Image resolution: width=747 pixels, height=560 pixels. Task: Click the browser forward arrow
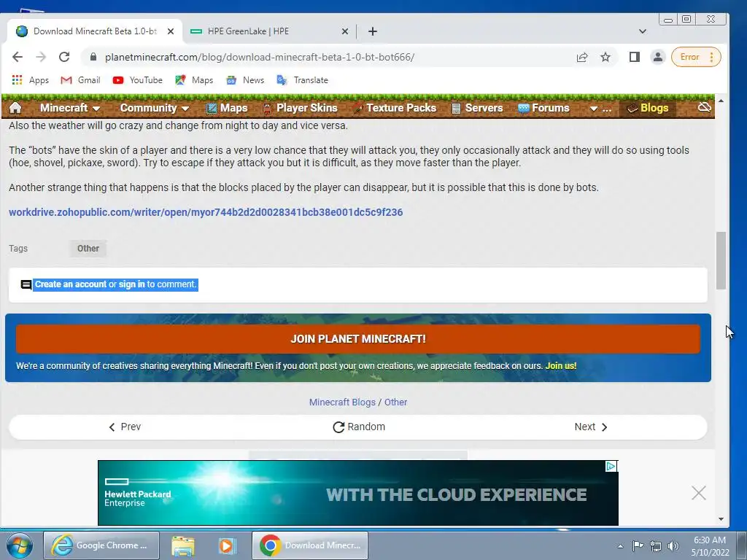[x=41, y=57]
